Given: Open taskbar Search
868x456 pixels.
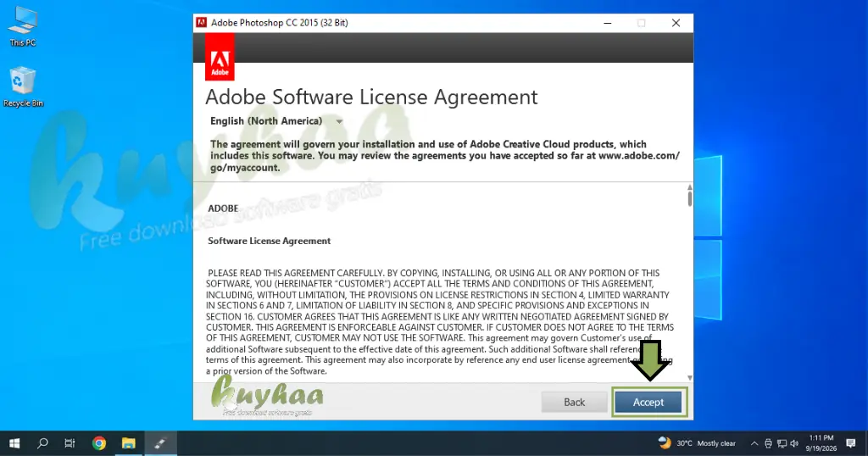Looking at the screenshot, I should 42,443.
